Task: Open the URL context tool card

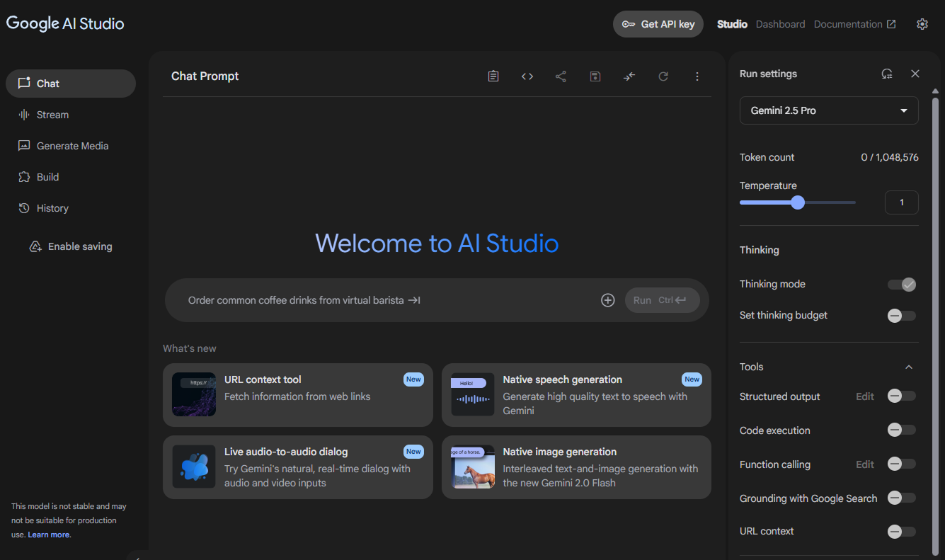Action: 298,395
